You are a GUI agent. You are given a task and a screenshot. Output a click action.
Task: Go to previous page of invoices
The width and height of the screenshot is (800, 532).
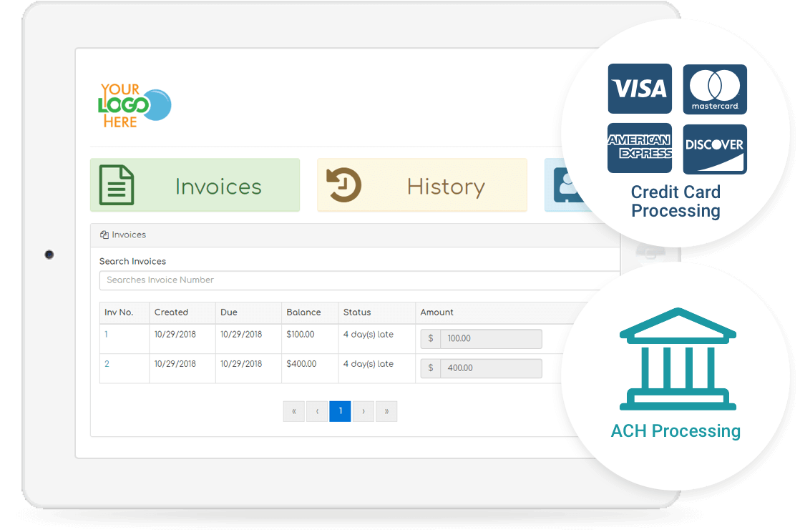317,411
